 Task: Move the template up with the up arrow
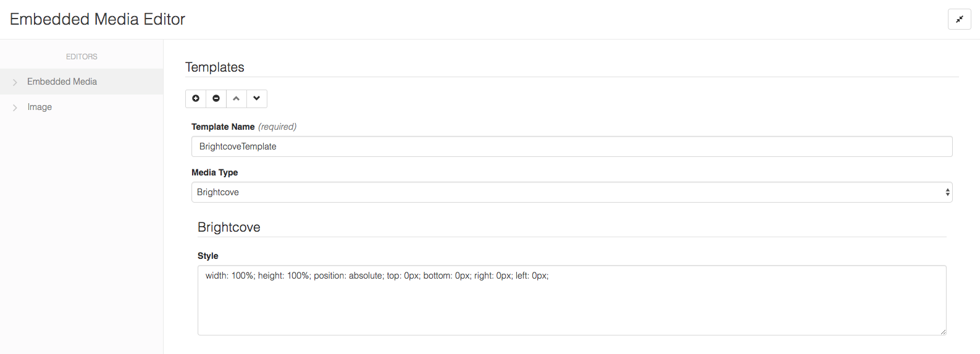[237, 99]
